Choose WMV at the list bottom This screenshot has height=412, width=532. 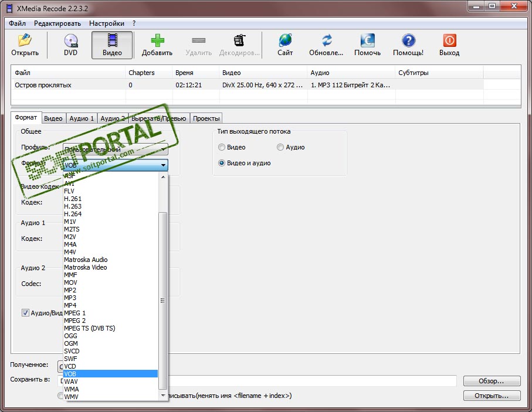pos(111,397)
